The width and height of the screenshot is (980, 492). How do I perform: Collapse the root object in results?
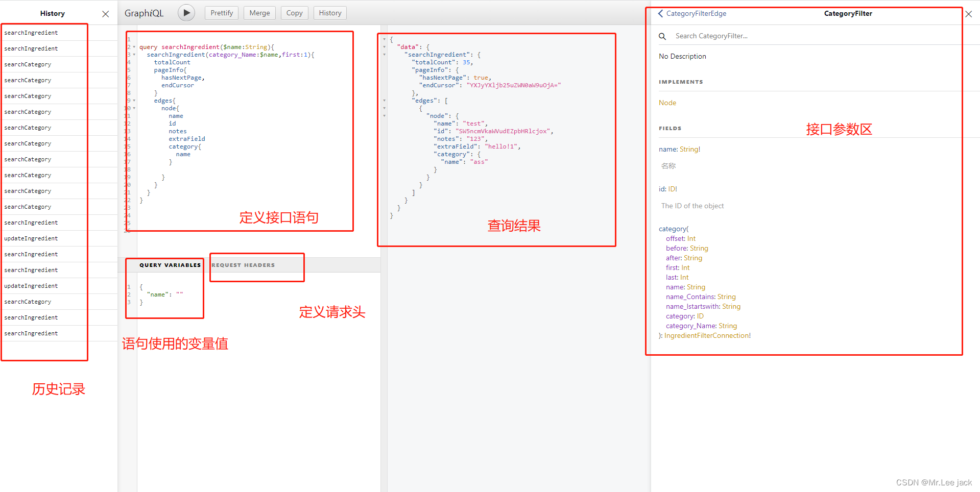click(385, 39)
